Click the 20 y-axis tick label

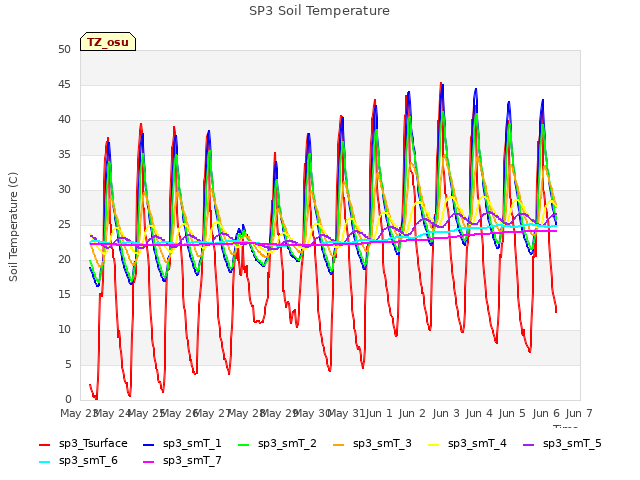click(64, 260)
